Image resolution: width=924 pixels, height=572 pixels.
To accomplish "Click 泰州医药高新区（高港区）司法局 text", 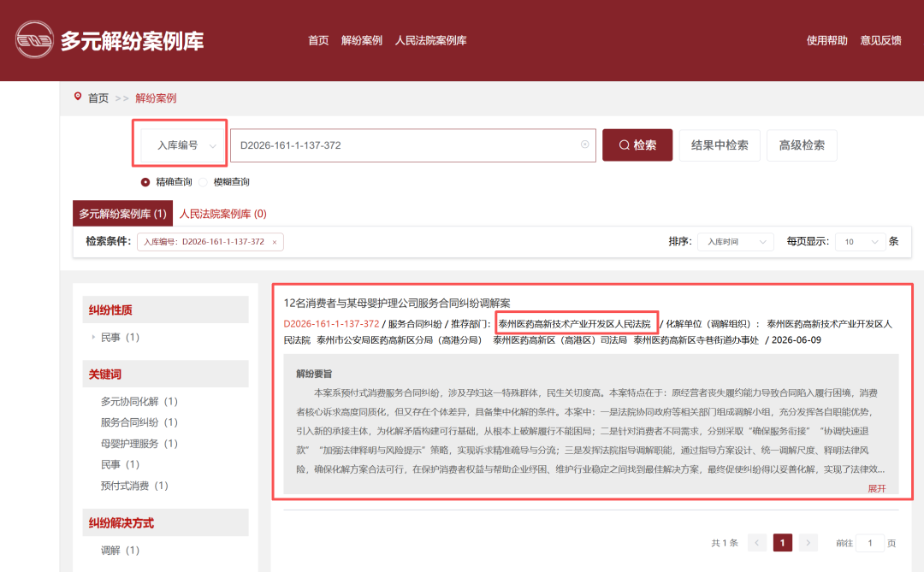I will [x=560, y=340].
